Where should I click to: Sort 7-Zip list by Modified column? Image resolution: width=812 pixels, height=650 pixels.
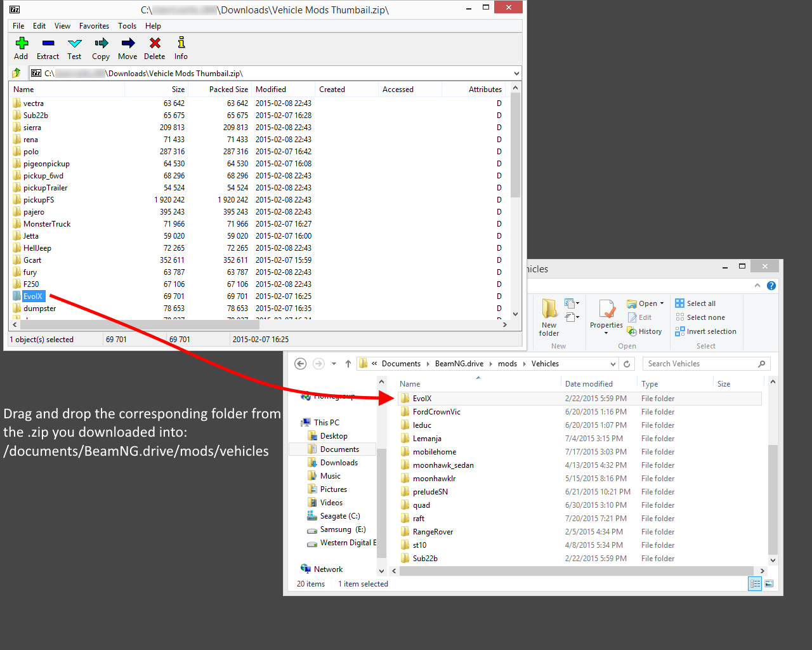pos(283,90)
